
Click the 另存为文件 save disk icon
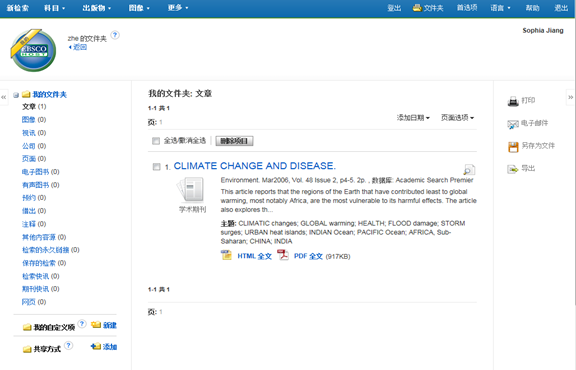coord(513,147)
